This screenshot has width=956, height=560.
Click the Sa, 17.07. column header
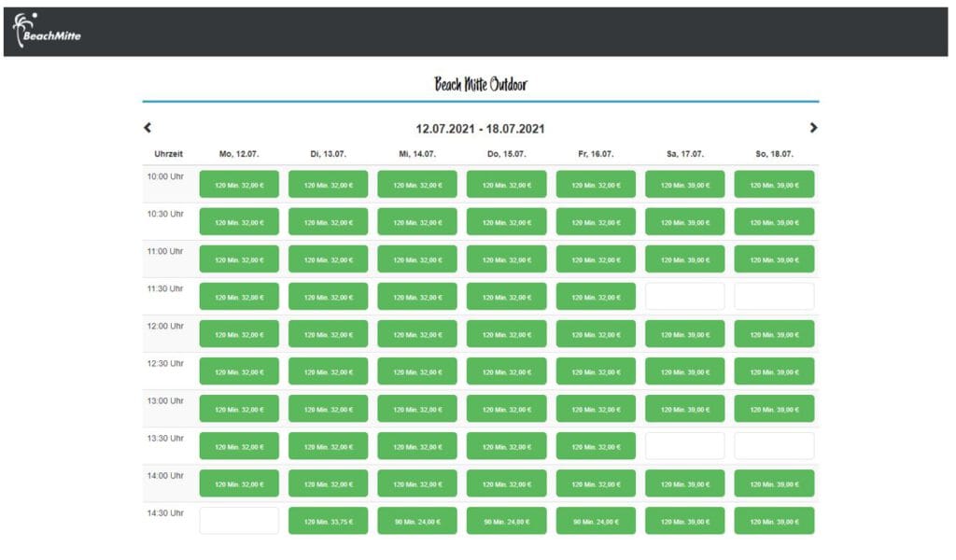coord(684,154)
